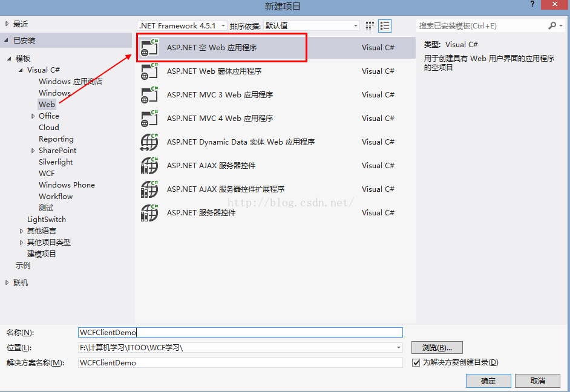The image size is (570, 392).
Task: Switch to medium icons list view
Action: tap(385, 26)
